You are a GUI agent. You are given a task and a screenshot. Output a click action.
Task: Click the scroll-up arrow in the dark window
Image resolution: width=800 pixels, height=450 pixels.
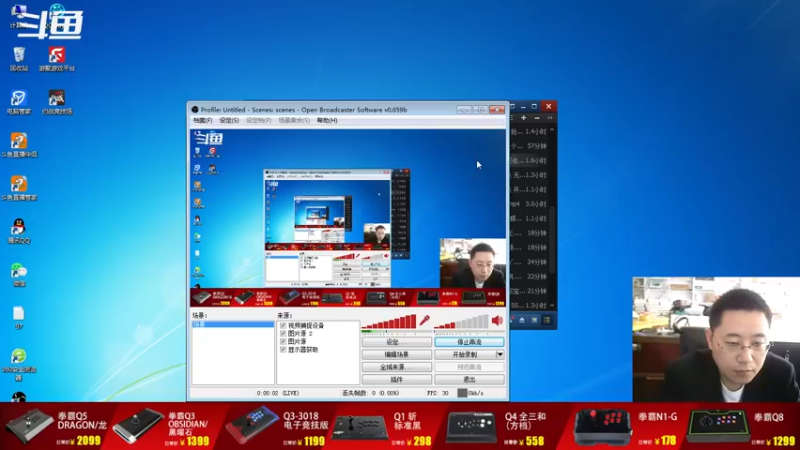click(552, 131)
